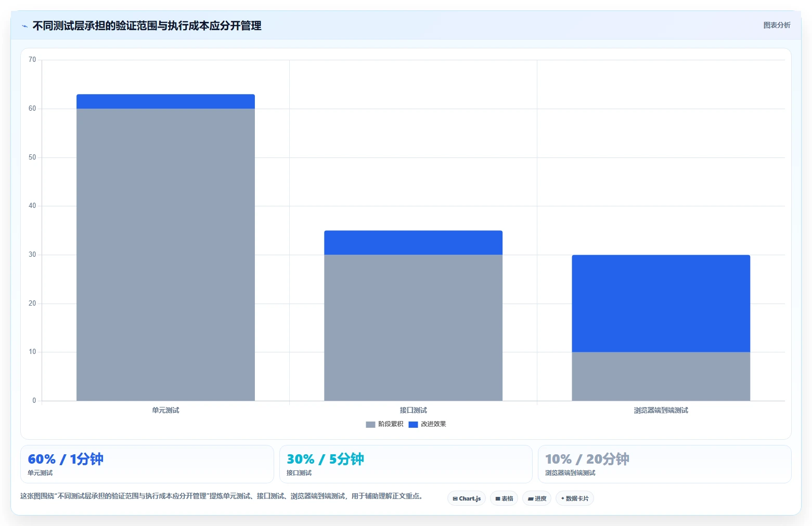Open the 30% / 5分钟 stat card
Screen dimensions: 812x526
coord(406,464)
